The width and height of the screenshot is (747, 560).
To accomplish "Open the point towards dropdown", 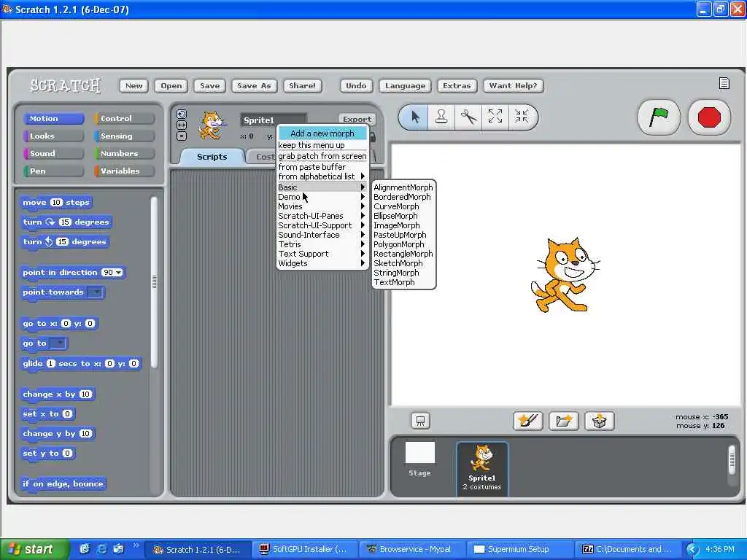I will point(96,292).
